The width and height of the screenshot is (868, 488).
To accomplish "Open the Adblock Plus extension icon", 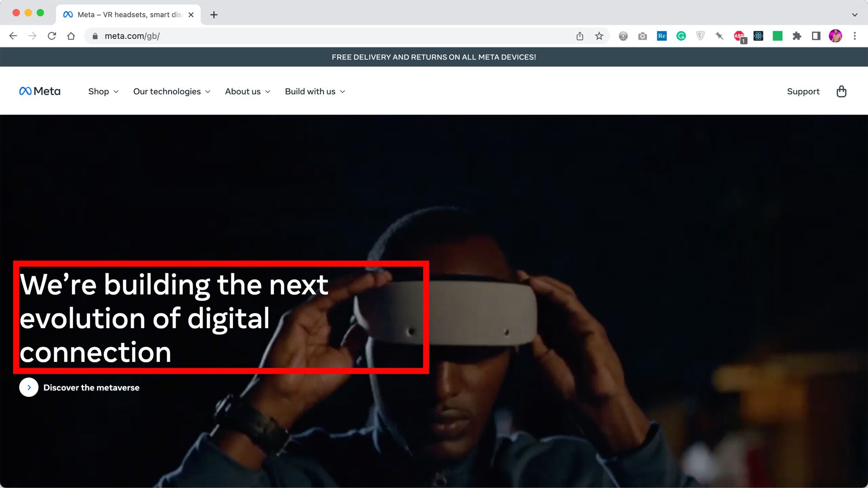I will pyautogui.click(x=739, y=36).
